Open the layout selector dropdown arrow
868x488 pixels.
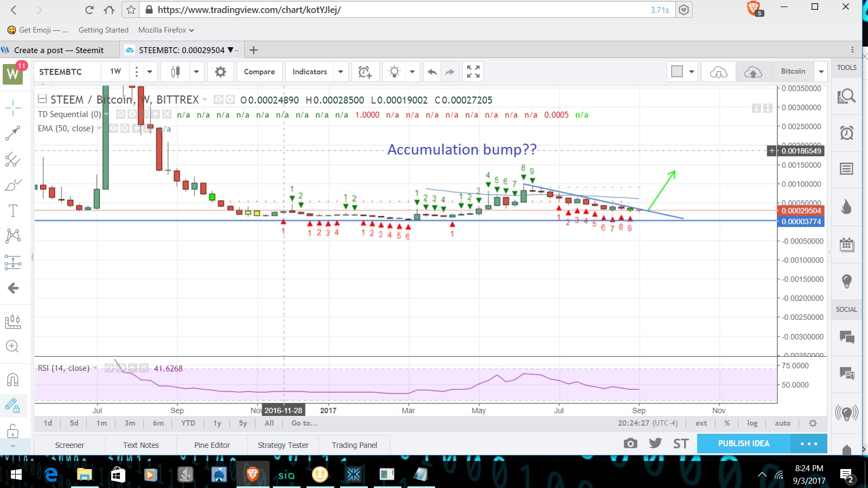point(691,72)
